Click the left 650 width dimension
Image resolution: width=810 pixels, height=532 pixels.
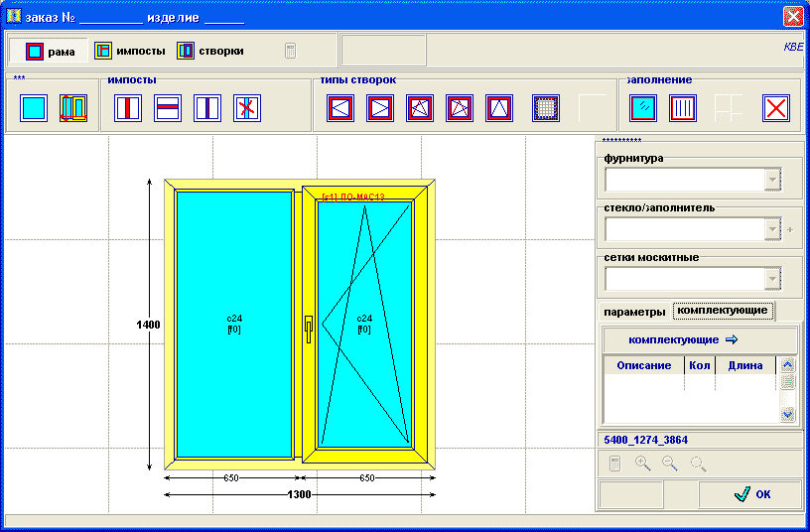pos(231,478)
